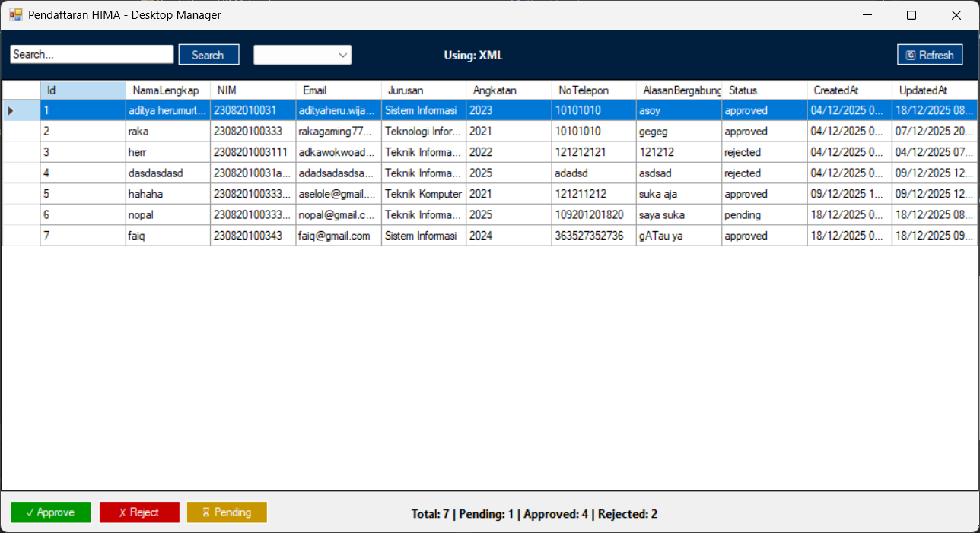Click the yellow Pending button
Screen dimensions: 980x533
tap(227, 512)
